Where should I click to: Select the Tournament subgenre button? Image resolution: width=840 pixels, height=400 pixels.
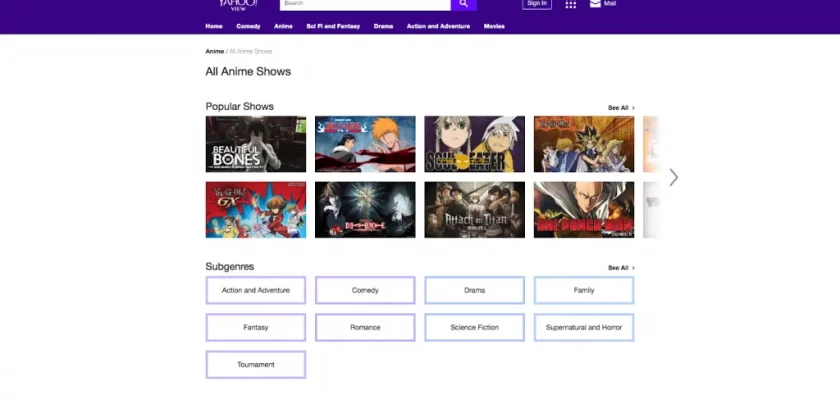(x=256, y=365)
